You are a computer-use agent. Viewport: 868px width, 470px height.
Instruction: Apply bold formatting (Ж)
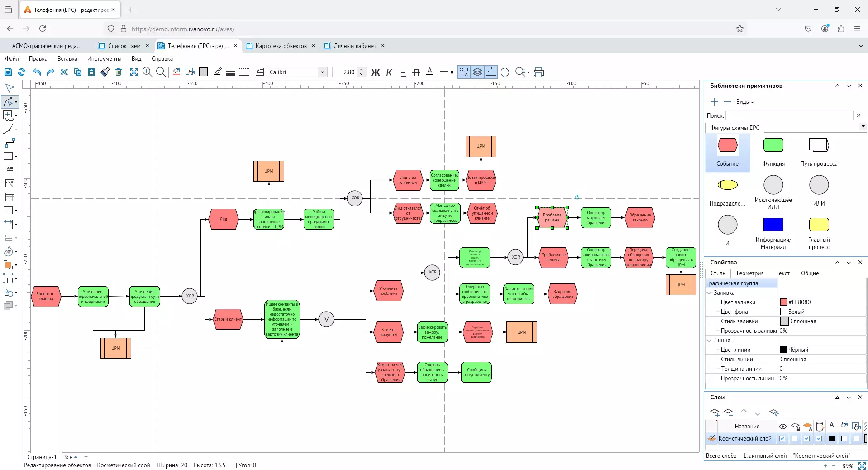tap(376, 72)
